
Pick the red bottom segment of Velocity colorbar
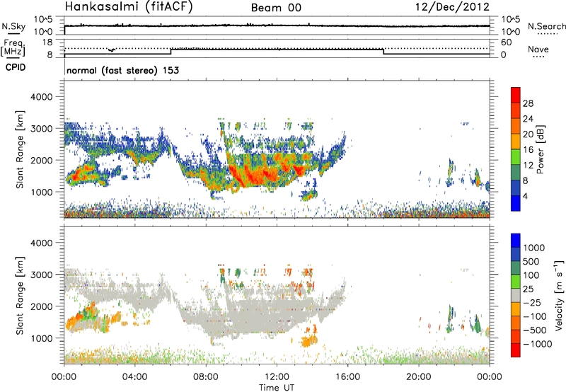pos(516,350)
